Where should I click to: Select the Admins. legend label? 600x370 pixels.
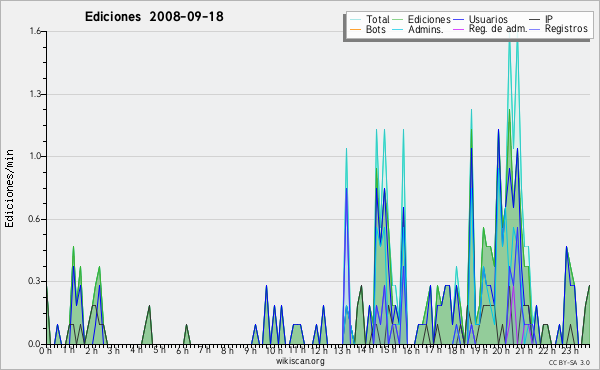426,29
